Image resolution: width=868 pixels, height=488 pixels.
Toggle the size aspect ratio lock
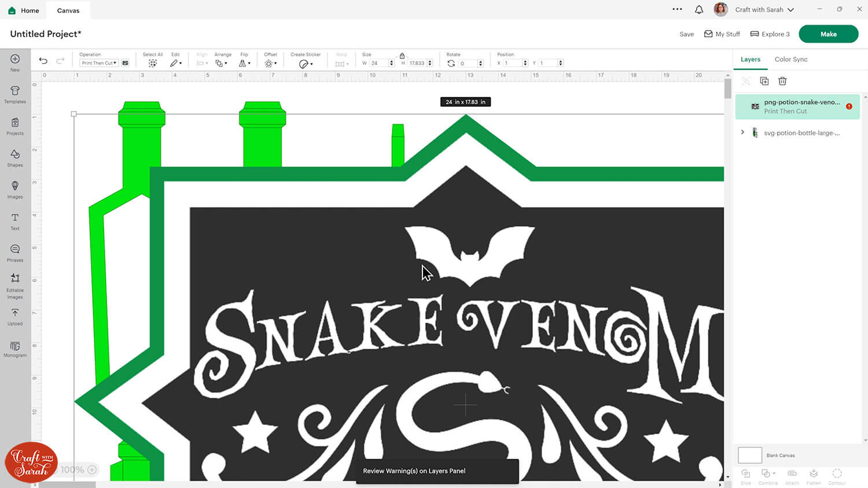tap(402, 56)
